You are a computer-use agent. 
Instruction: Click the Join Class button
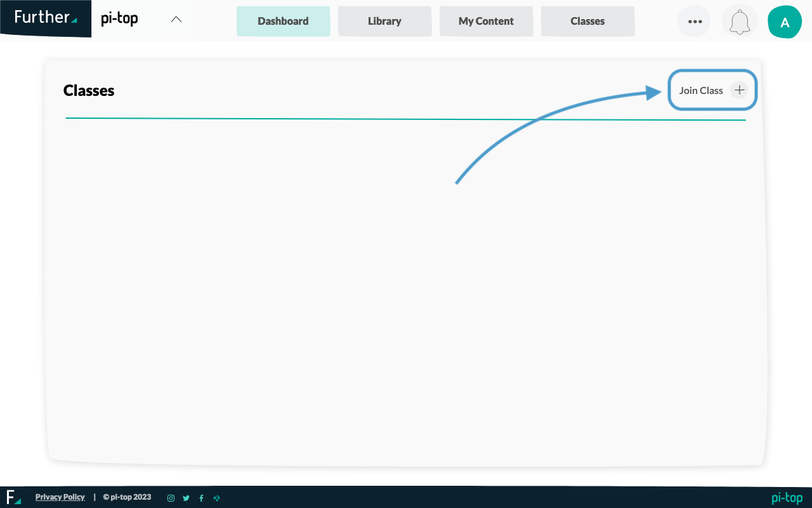pos(713,90)
